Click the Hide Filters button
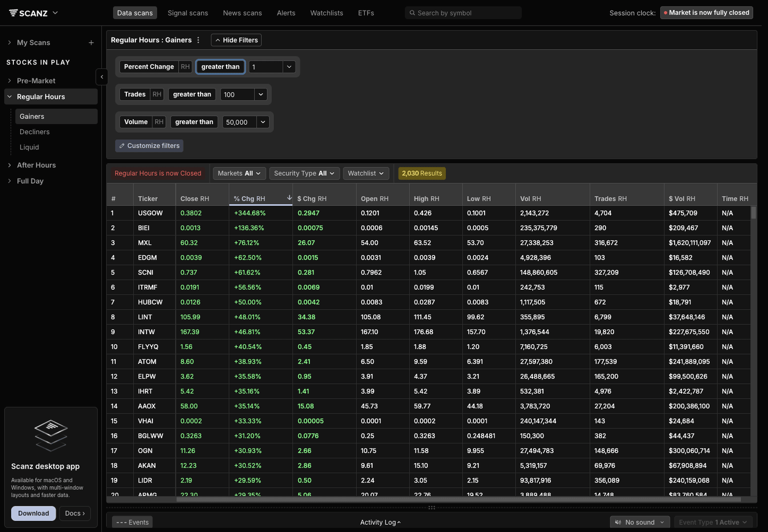Viewport: 768px width, 532px height. (x=236, y=40)
